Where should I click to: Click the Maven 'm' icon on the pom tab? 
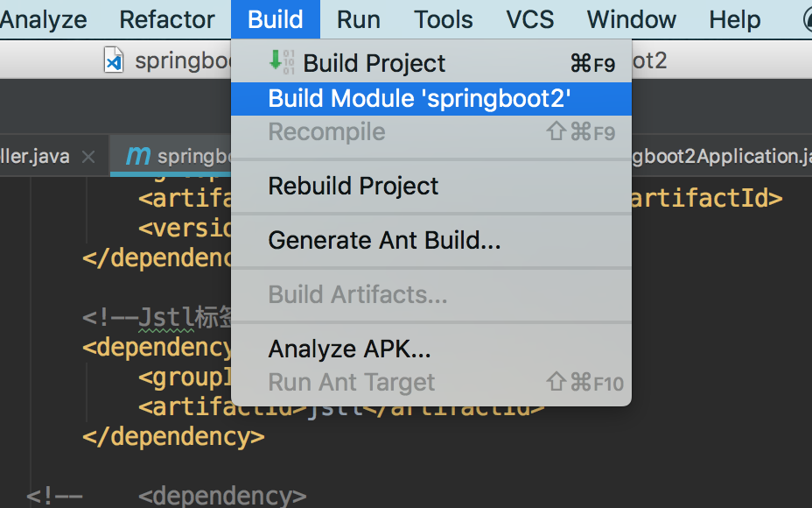click(138, 155)
